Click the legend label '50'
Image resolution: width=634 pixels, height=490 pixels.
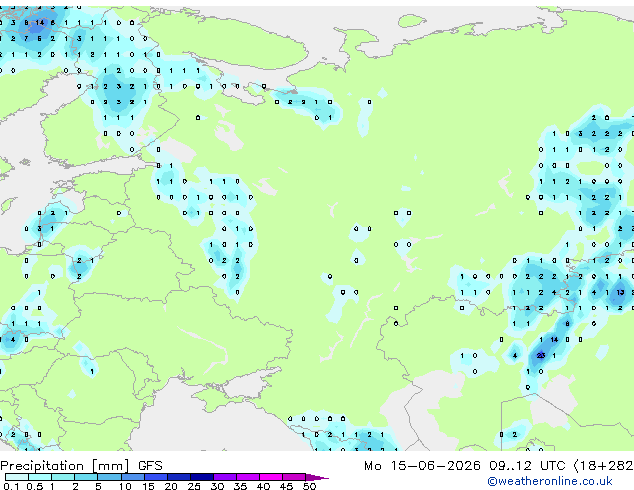click(x=309, y=486)
